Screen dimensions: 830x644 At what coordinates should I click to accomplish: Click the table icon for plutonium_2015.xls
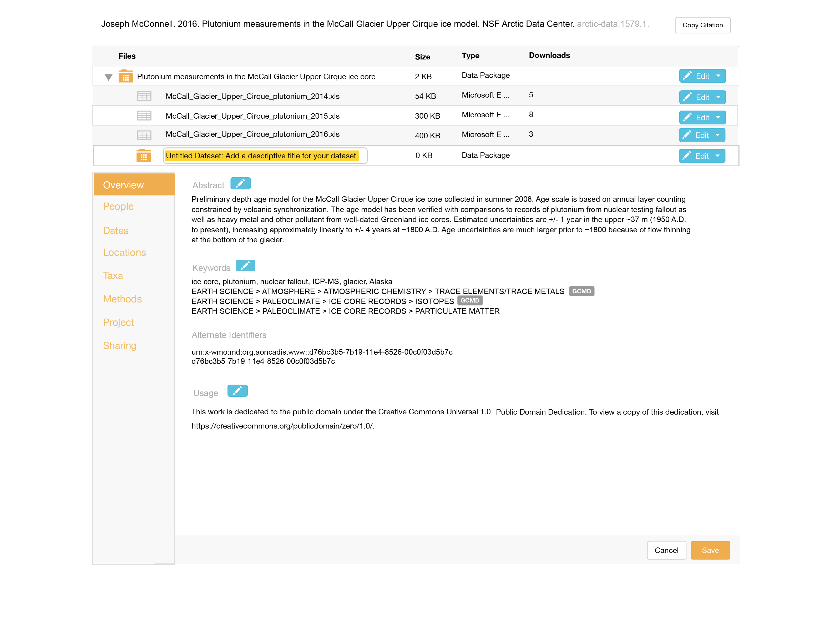144,116
